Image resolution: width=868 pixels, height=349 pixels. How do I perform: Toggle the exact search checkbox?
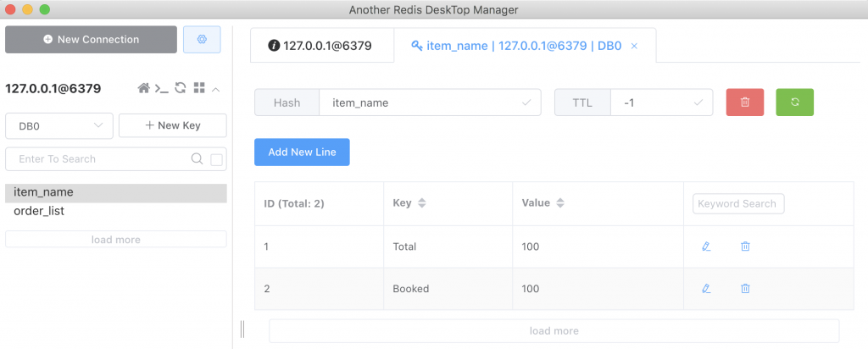pyautogui.click(x=216, y=160)
